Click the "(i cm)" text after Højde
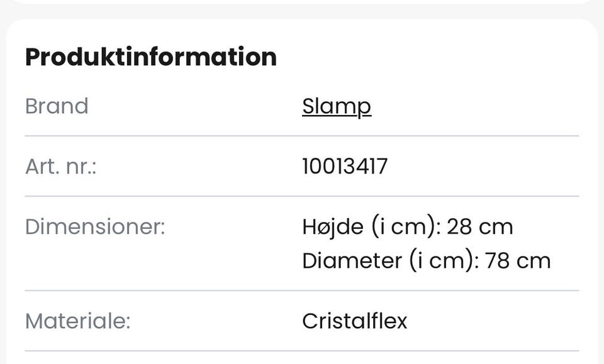 click(405, 227)
